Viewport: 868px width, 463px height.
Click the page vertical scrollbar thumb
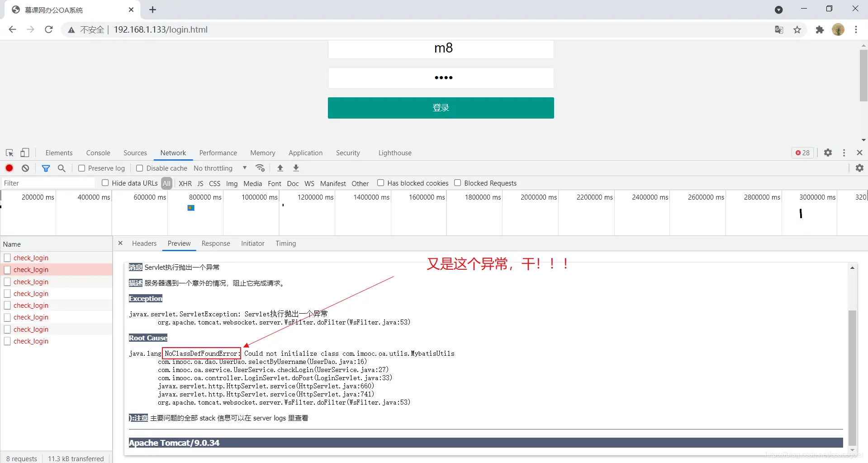863,75
